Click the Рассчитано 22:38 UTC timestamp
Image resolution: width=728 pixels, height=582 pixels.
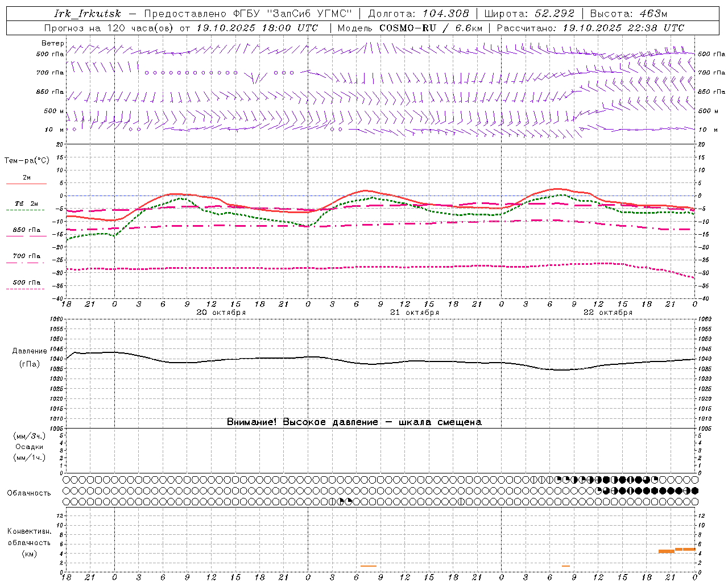point(590,28)
